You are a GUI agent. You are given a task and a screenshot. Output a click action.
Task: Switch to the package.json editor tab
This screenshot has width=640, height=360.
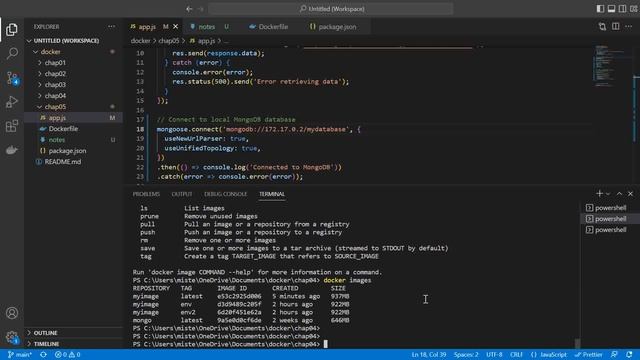[336, 27]
